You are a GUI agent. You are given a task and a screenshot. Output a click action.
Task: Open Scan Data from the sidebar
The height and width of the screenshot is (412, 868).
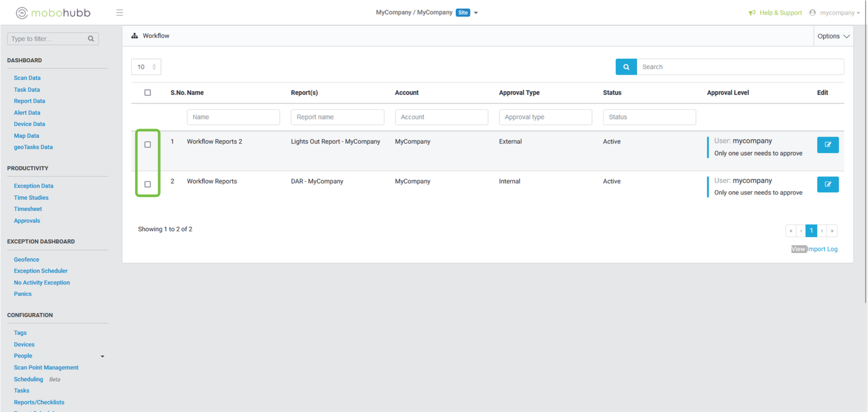[27, 78]
